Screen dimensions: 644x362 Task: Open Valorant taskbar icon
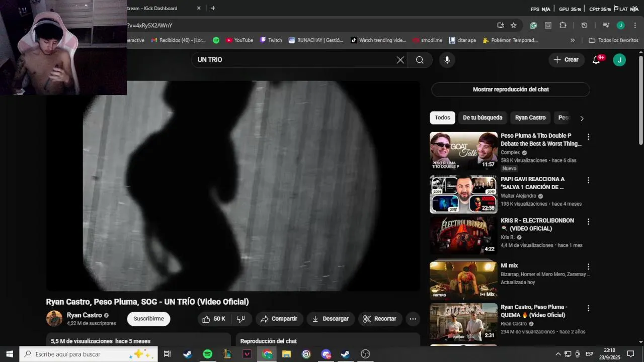coord(247,354)
